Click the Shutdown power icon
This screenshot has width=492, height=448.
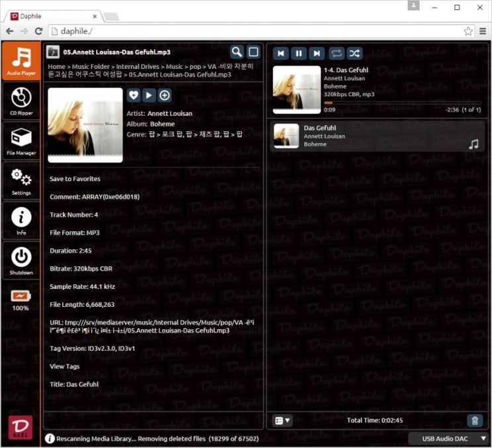point(21,260)
